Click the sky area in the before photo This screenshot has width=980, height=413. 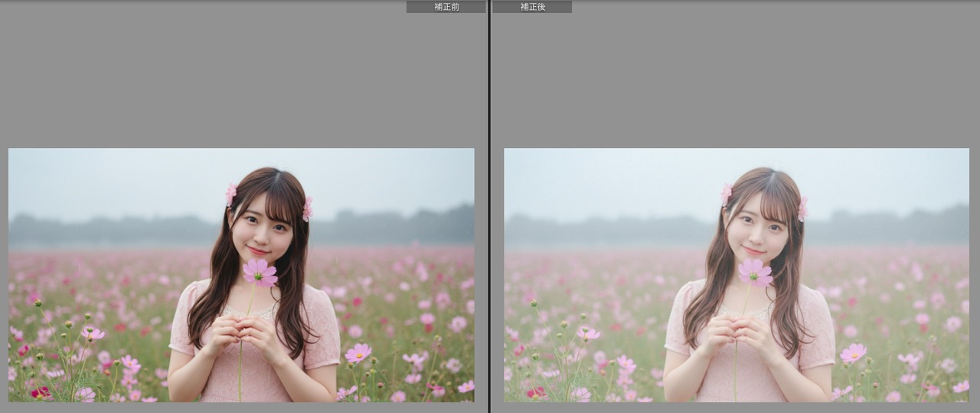(x=115, y=180)
